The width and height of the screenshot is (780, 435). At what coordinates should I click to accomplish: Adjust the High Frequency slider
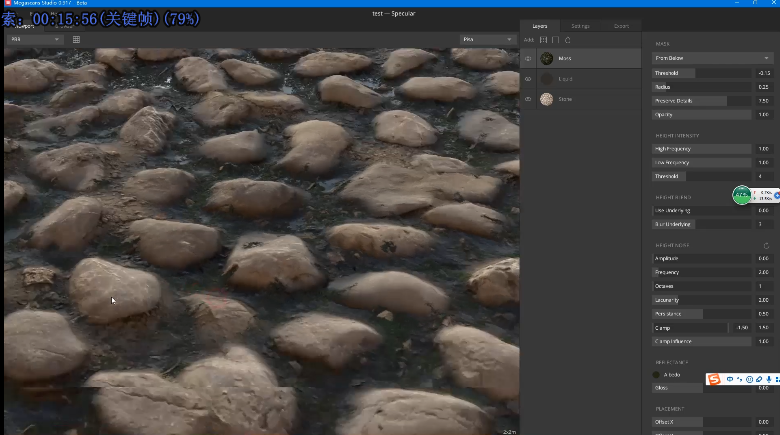[x=702, y=149]
